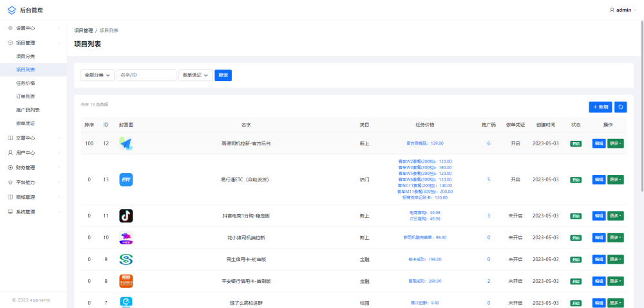Screen dimensions: 644x308
Task: Click the blue 搜索 button
Action: (x=223, y=75)
